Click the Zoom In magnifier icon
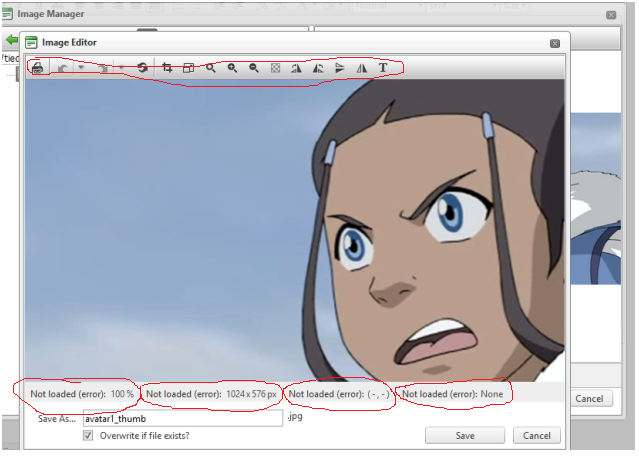Screen dimensions: 639x459 click(x=232, y=68)
